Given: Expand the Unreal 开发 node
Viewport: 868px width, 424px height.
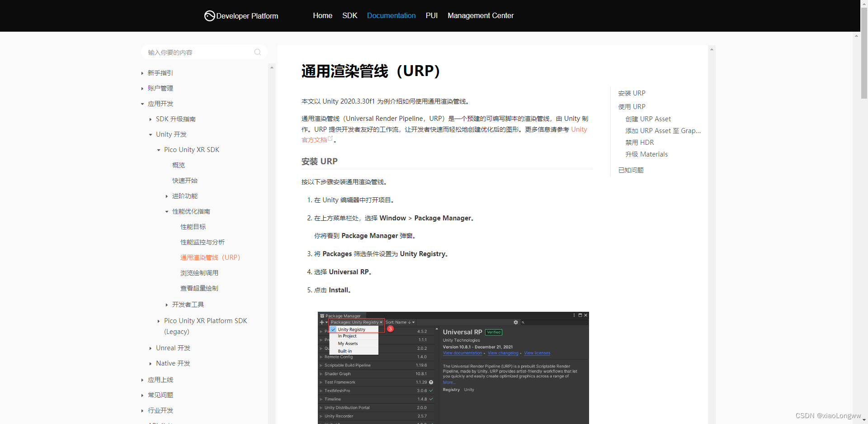Looking at the screenshot, I should [151, 348].
